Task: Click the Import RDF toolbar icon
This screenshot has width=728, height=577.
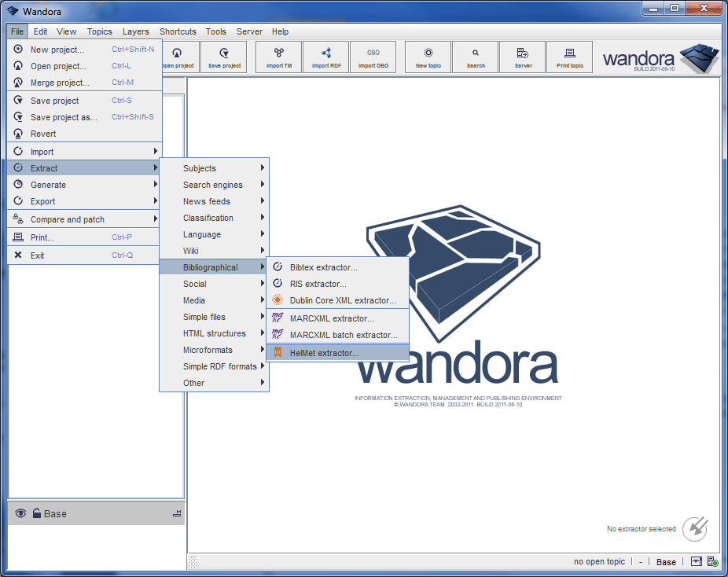Action: (326, 57)
